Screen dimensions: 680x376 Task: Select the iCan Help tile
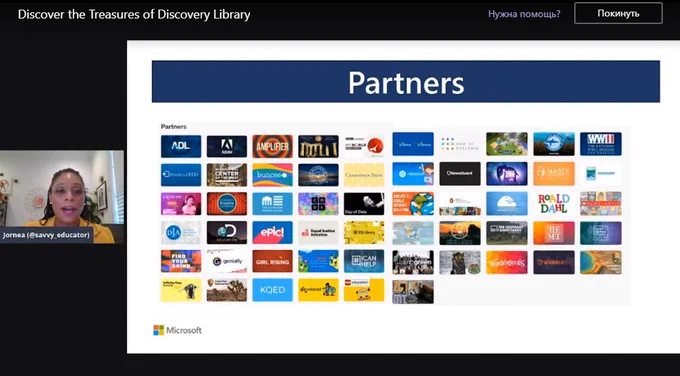[x=364, y=261]
